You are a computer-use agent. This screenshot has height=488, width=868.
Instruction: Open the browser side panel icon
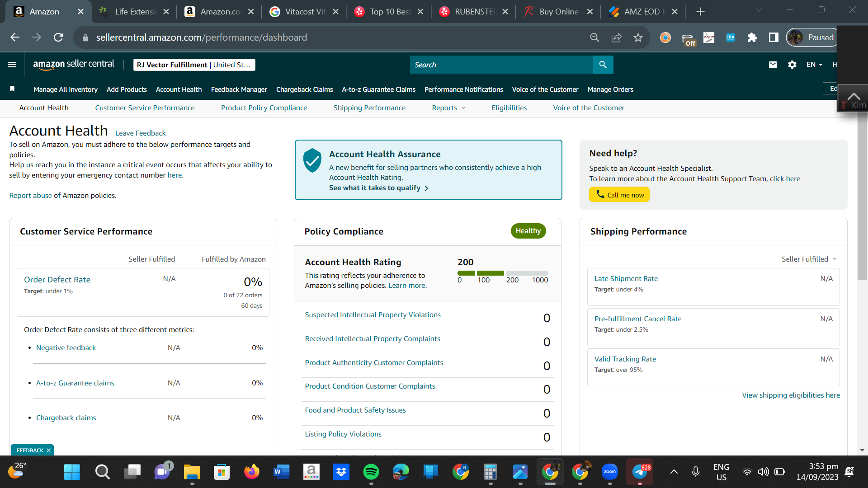coord(774,38)
